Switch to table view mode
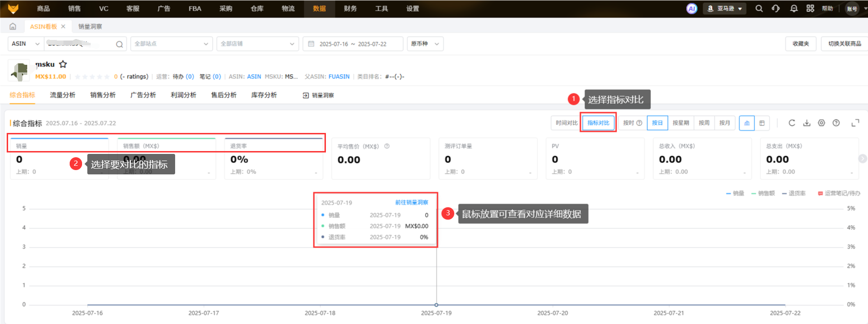This screenshot has height=324, width=868. click(762, 123)
